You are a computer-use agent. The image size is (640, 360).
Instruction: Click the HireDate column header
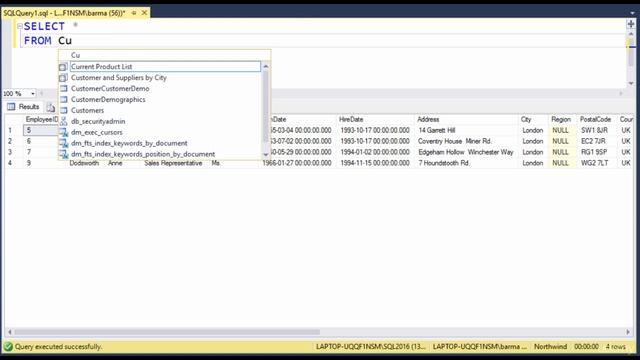coord(375,120)
